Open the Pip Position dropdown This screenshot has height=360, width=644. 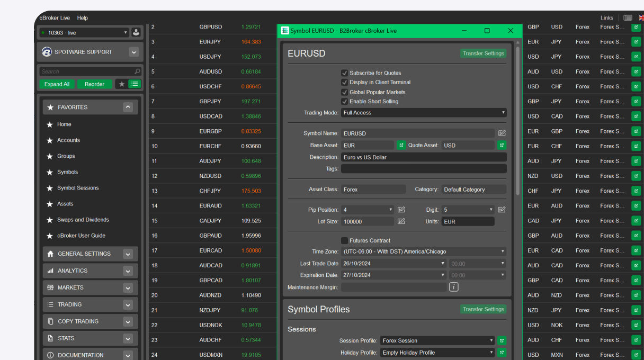tap(368, 210)
